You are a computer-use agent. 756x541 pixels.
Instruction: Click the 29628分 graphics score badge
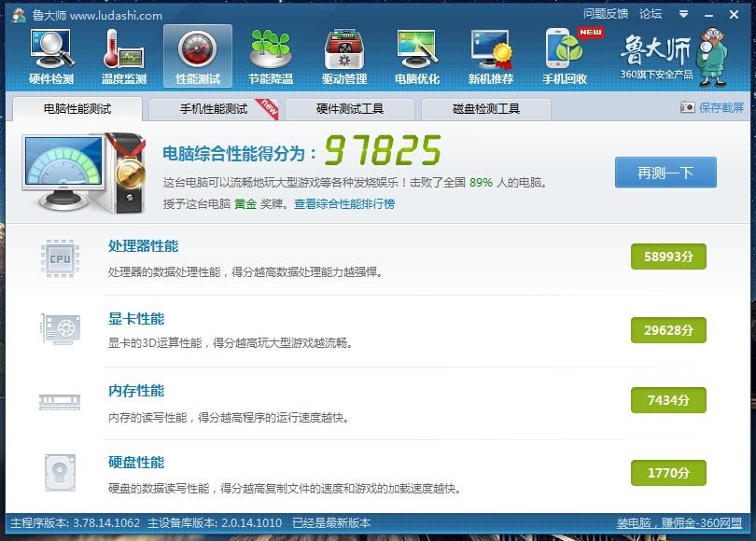click(x=668, y=330)
